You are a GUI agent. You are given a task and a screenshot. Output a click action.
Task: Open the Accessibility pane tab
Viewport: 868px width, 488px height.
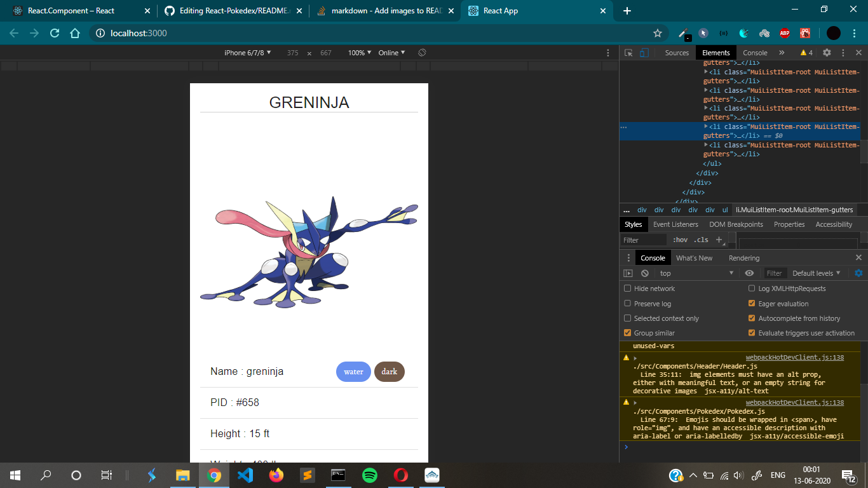point(834,224)
